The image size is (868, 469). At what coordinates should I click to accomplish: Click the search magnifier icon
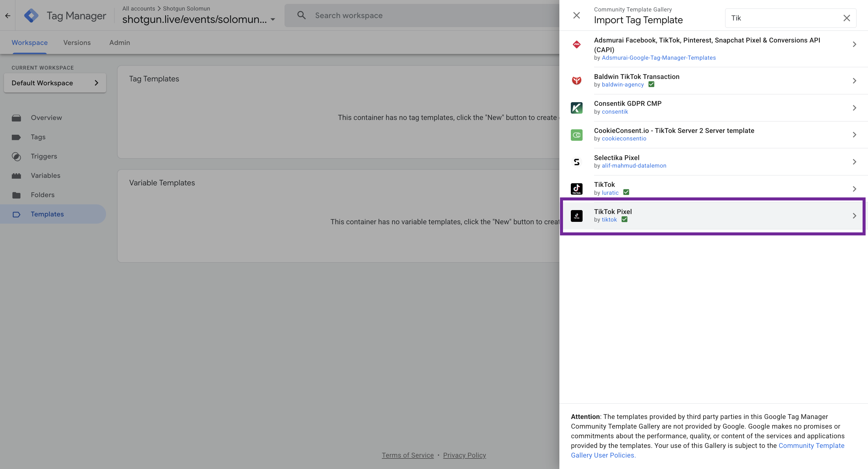pos(301,15)
